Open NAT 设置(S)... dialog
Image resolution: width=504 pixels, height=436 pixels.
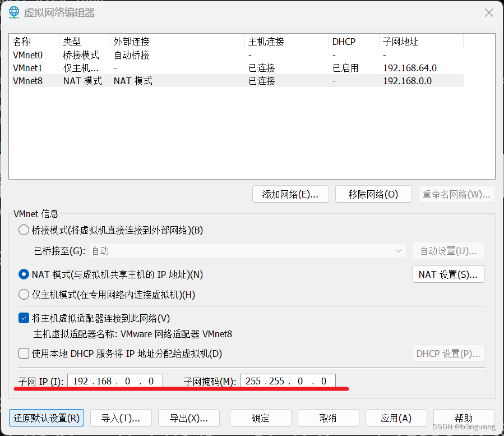(448, 274)
